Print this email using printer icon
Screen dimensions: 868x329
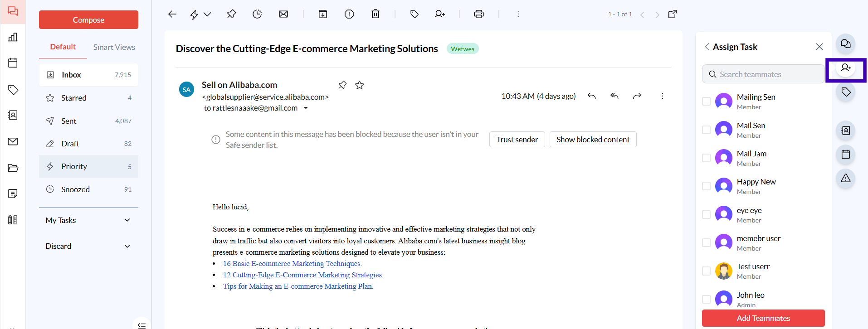[x=478, y=14]
